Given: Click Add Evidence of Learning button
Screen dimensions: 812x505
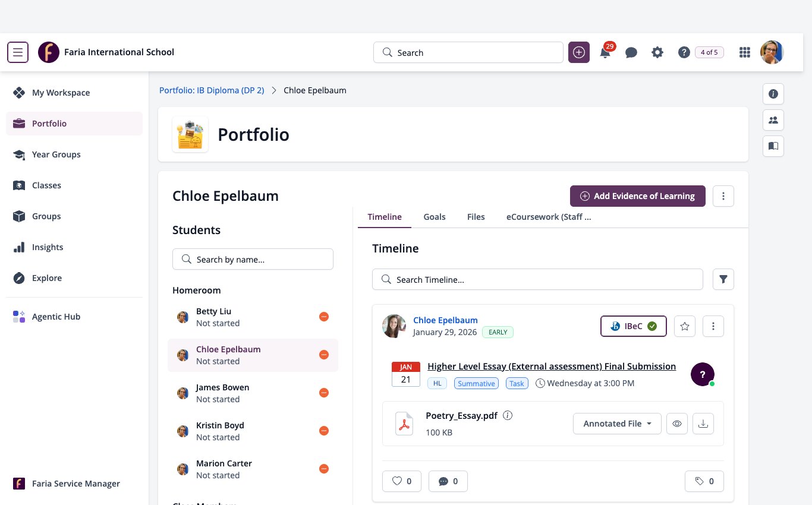Looking at the screenshot, I should point(638,196).
